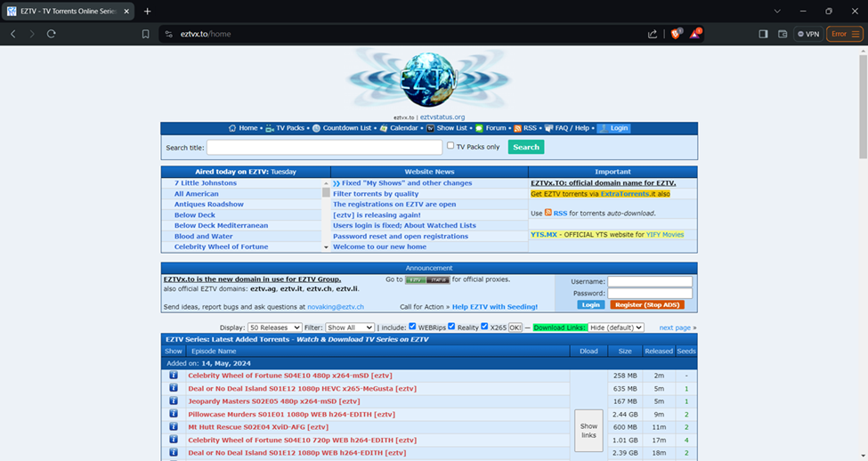Open Brave Wallet icon
868x461 pixels.
pyautogui.click(x=783, y=34)
